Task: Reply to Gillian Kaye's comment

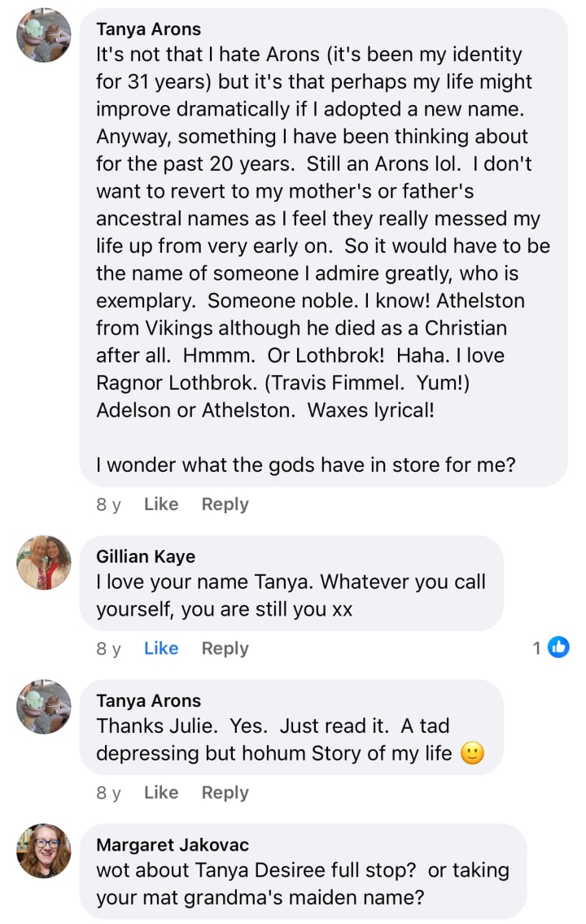Action: (x=225, y=648)
